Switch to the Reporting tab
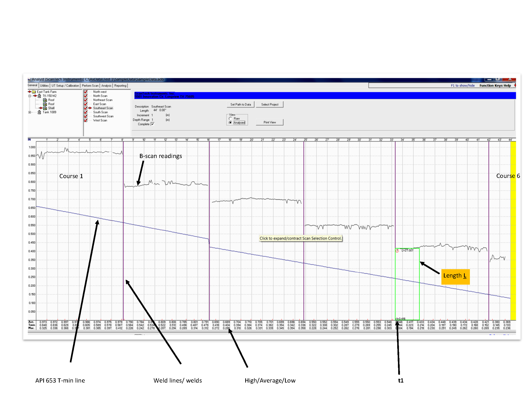 [120, 86]
